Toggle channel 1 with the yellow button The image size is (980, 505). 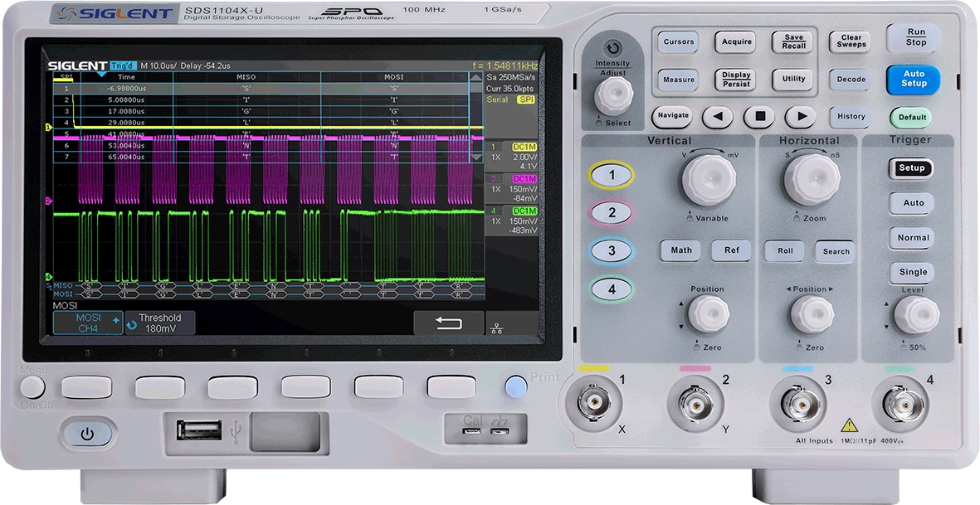612,176
